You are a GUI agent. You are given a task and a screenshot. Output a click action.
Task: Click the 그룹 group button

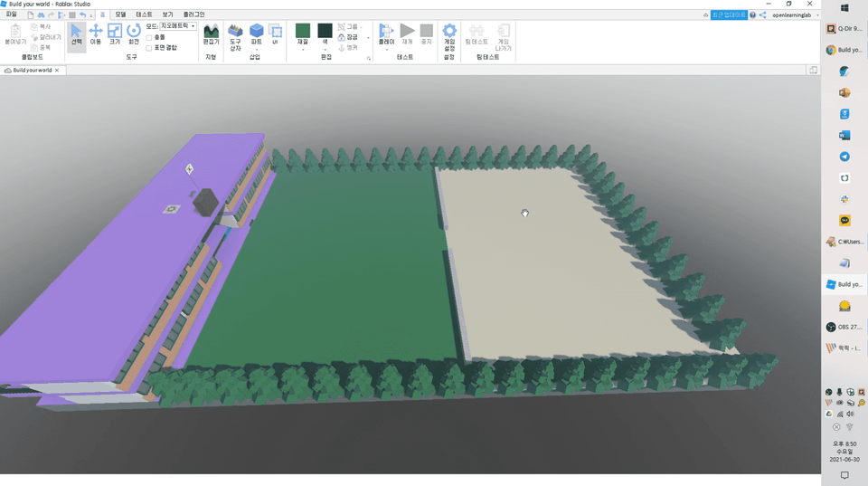[x=348, y=26]
